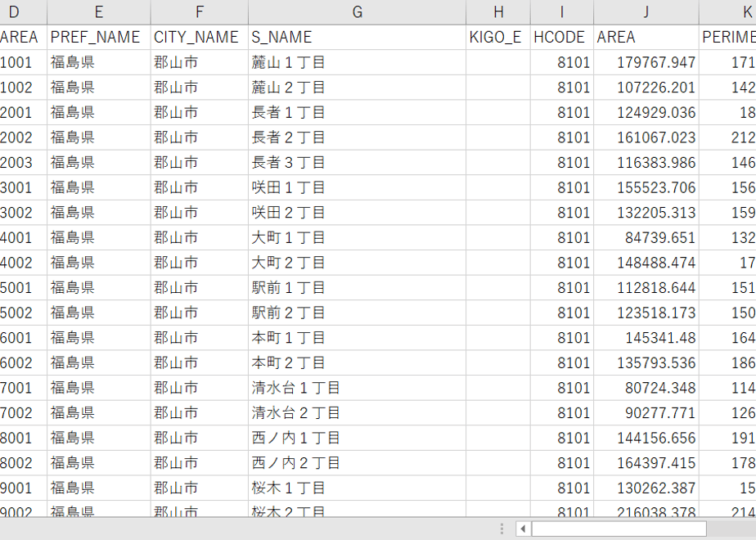
Task: Select column G header
Action: click(357, 12)
